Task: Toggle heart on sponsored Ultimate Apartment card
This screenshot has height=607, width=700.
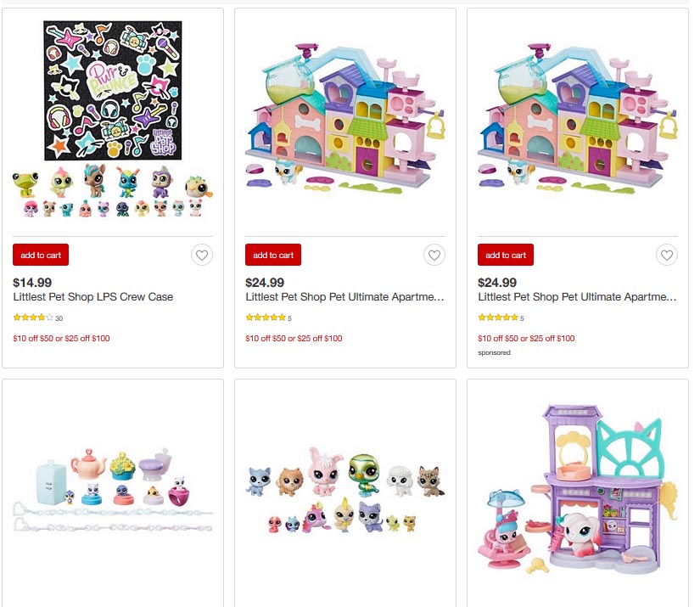Action: click(x=667, y=255)
